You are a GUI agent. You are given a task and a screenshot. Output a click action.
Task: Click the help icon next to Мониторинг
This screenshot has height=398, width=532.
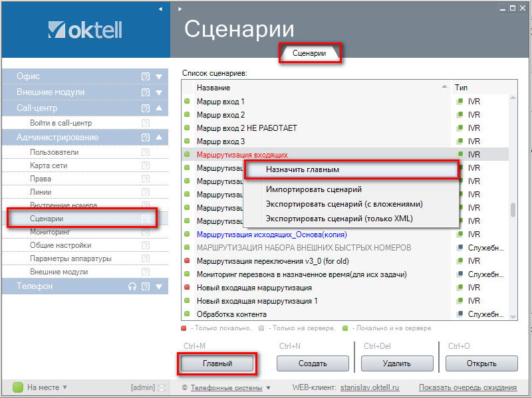[146, 232]
